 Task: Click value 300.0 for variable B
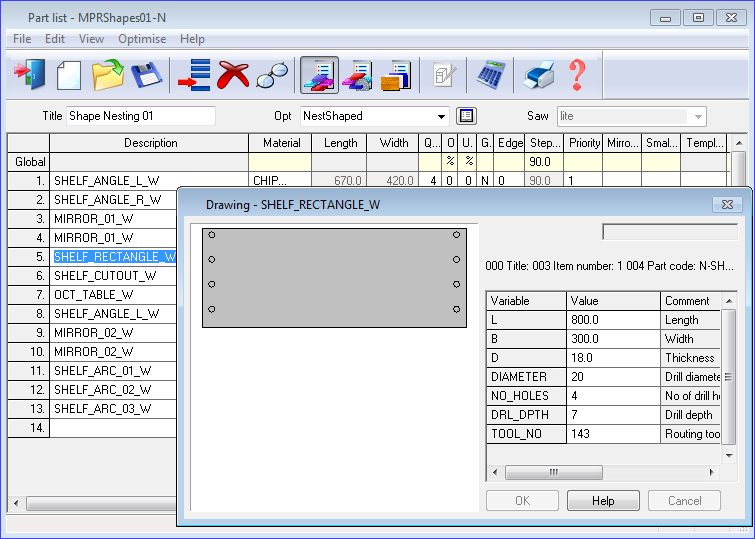click(613, 339)
